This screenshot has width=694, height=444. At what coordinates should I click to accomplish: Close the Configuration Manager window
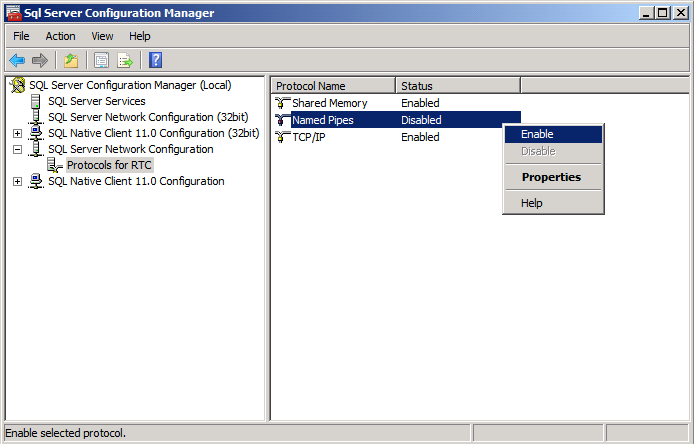pos(680,13)
